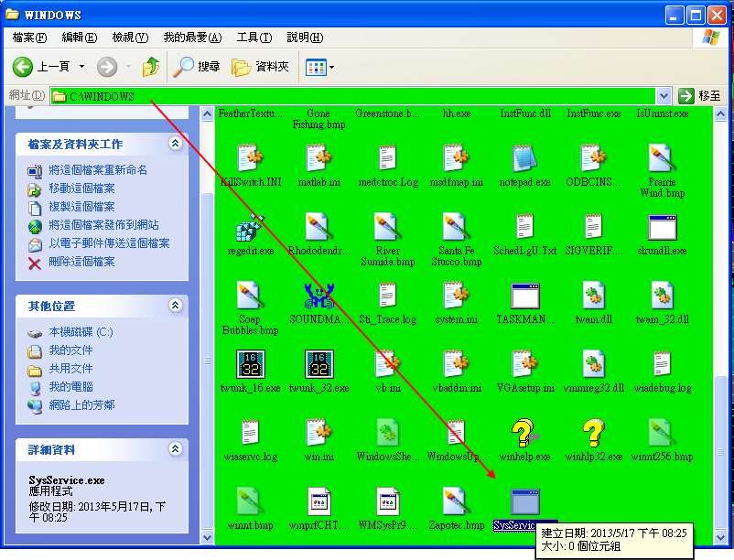Click the file list scroll-down arrow
The image size is (734, 560).
[x=721, y=537]
